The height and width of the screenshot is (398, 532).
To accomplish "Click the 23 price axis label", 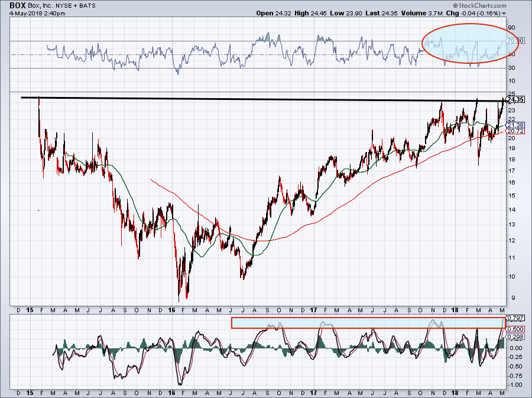I will point(512,110).
